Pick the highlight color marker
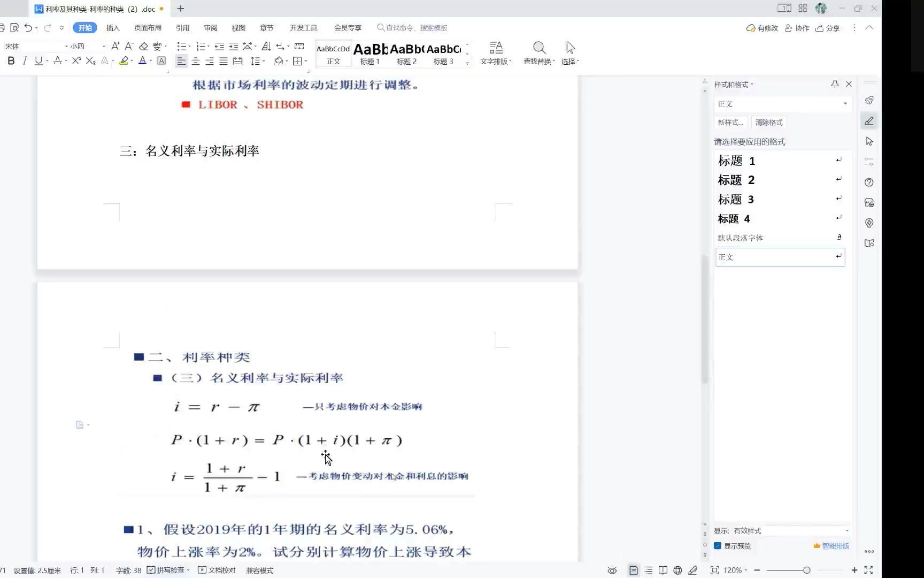Viewport: 924px width, 578px height. tap(124, 61)
